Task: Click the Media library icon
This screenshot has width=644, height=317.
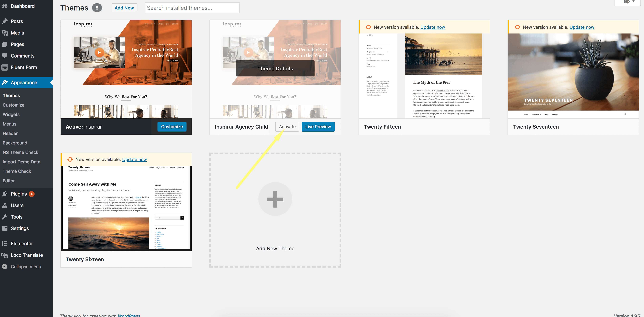Action: pos(5,33)
